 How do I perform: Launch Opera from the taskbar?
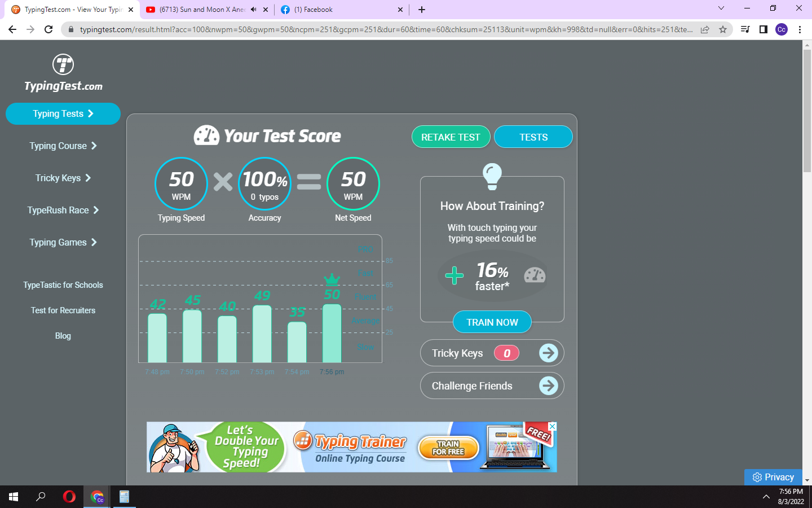[x=69, y=497]
